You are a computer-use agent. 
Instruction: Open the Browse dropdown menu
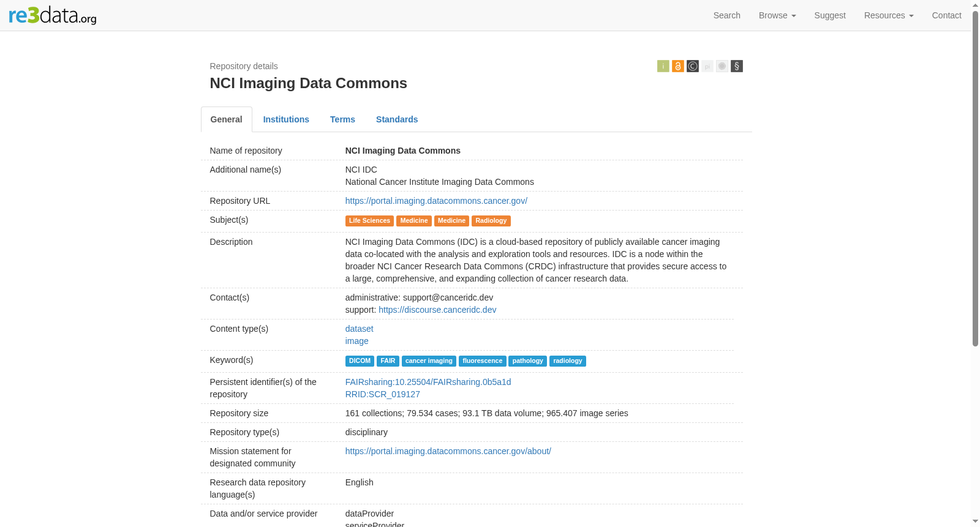(777, 15)
